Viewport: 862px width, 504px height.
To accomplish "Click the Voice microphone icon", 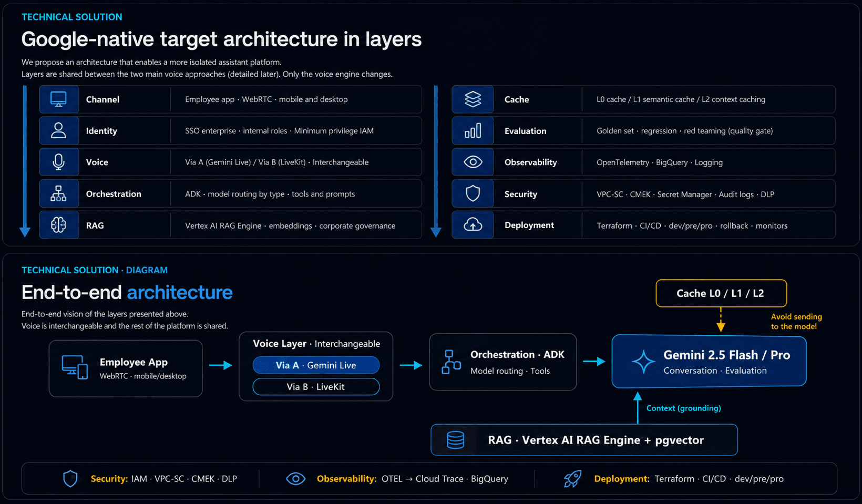I will pos(58,162).
